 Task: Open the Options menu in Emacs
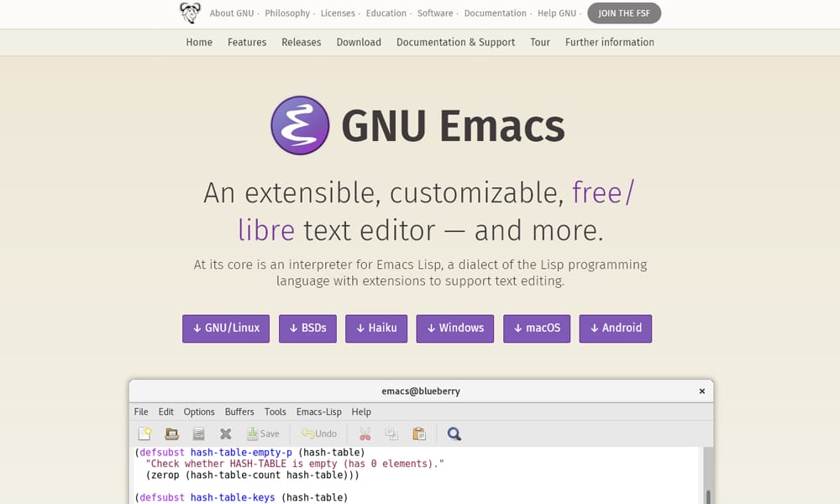[x=199, y=412]
